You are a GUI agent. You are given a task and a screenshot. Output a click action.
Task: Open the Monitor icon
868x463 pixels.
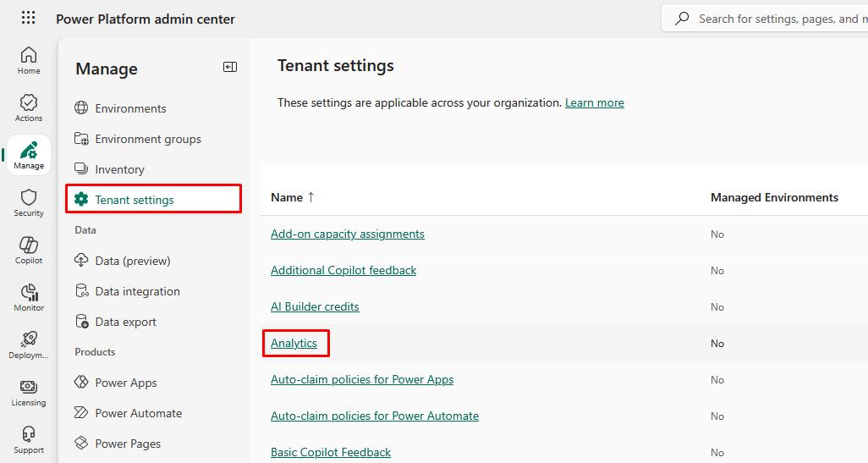click(29, 297)
